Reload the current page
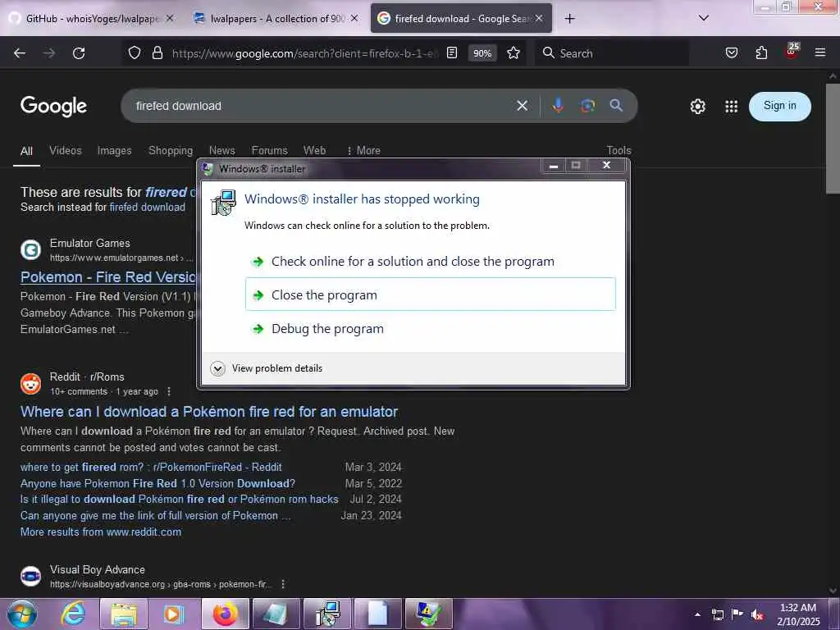The image size is (840, 630). [79, 53]
